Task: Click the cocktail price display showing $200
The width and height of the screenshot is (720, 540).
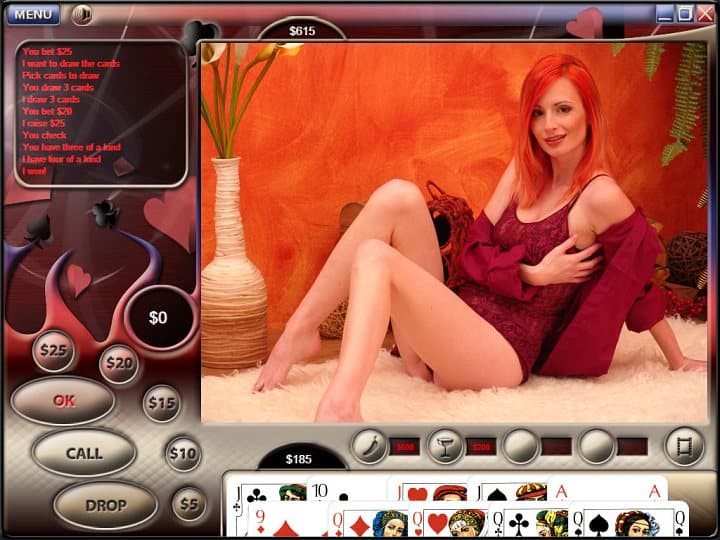Action: click(481, 446)
